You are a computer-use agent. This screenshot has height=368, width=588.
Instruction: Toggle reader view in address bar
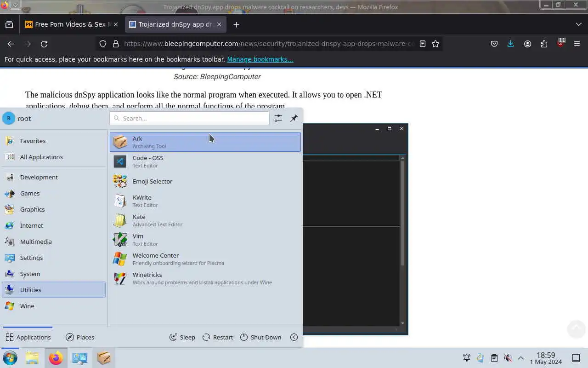coord(423,44)
